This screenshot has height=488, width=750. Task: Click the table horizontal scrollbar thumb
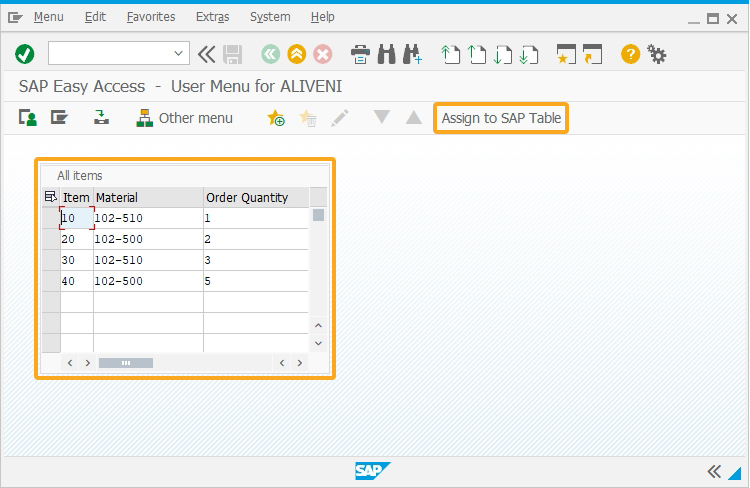click(126, 363)
